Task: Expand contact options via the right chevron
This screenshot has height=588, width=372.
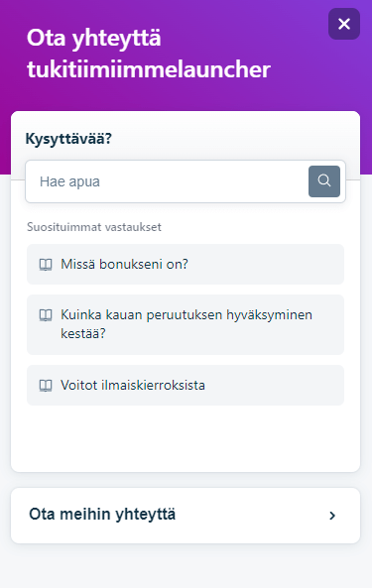Action: [332, 516]
